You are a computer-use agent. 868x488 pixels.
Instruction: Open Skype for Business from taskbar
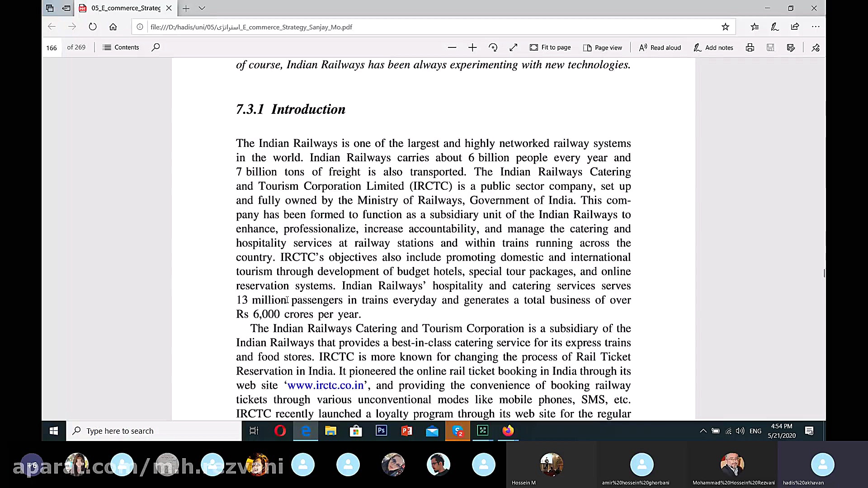458,431
